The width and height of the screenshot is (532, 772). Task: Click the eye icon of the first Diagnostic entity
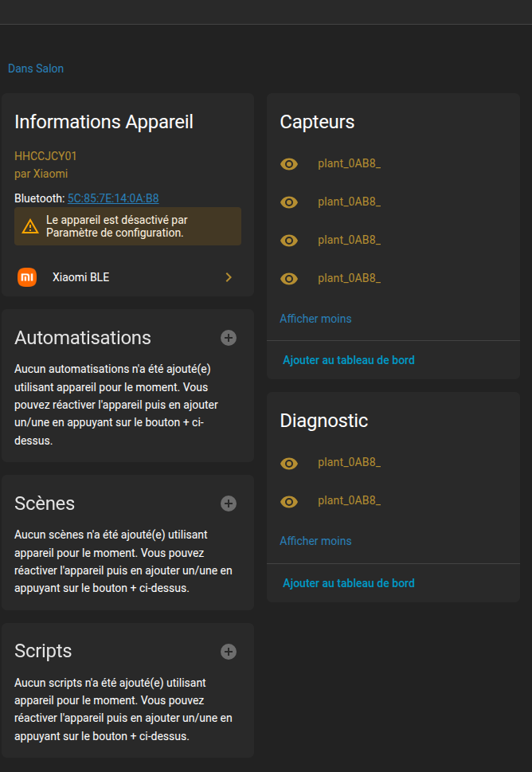[289, 463]
